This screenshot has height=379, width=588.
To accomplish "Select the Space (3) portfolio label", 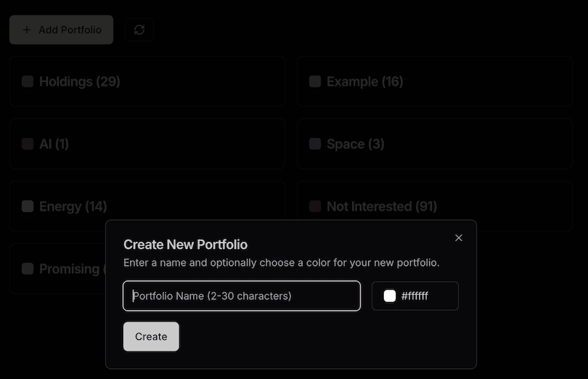I will (356, 144).
